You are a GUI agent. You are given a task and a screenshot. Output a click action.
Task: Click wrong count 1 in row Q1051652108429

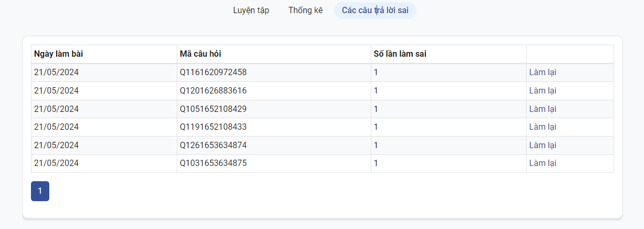pos(376,109)
